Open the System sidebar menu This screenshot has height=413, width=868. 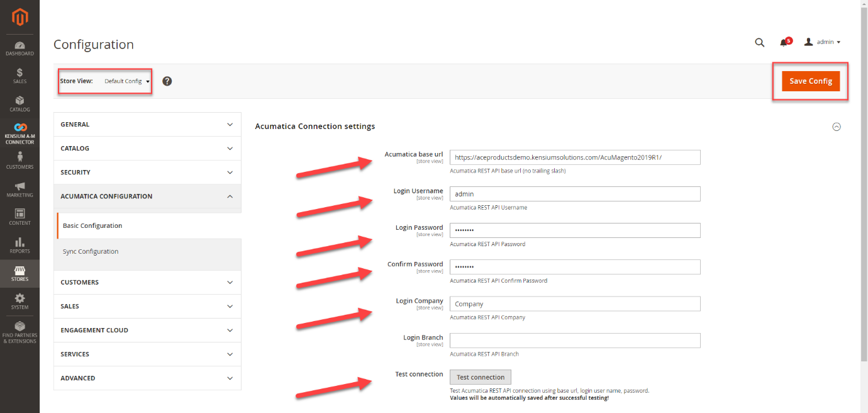tap(19, 302)
